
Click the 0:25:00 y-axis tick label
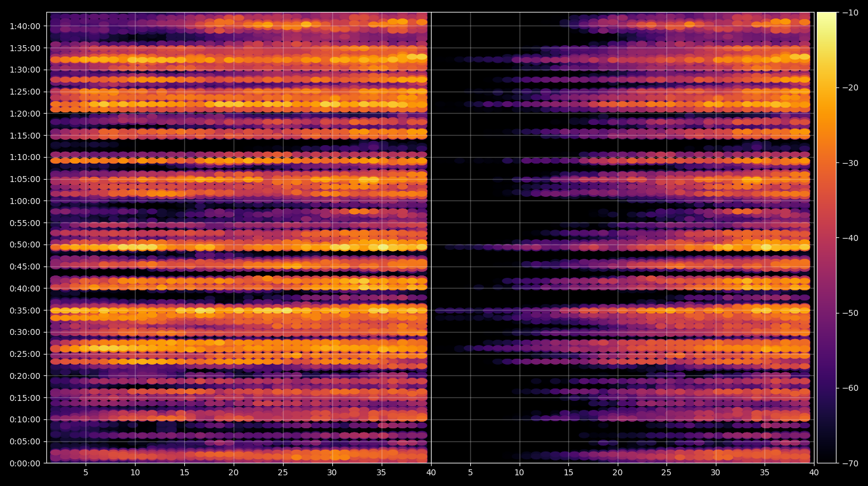pos(25,354)
